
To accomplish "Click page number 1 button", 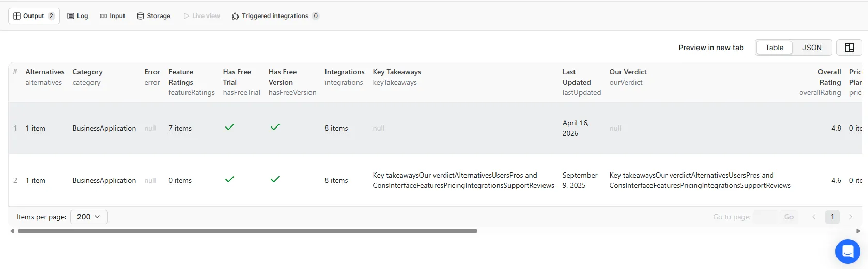I will (x=832, y=217).
